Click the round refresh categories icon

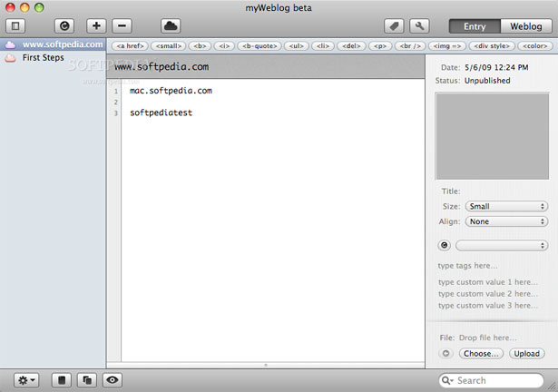(x=444, y=245)
